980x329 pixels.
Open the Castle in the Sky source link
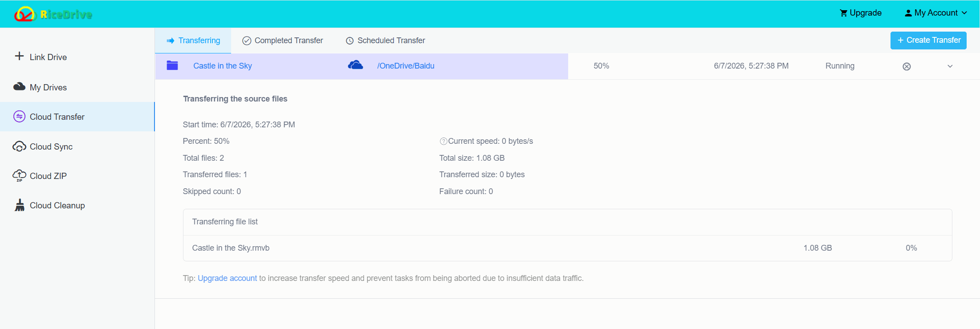[223, 66]
